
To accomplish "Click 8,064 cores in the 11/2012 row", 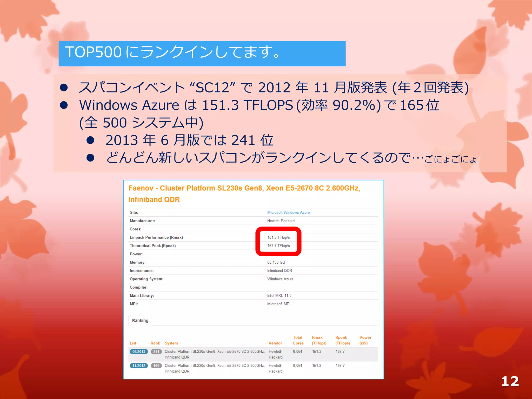I will tap(298, 365).
